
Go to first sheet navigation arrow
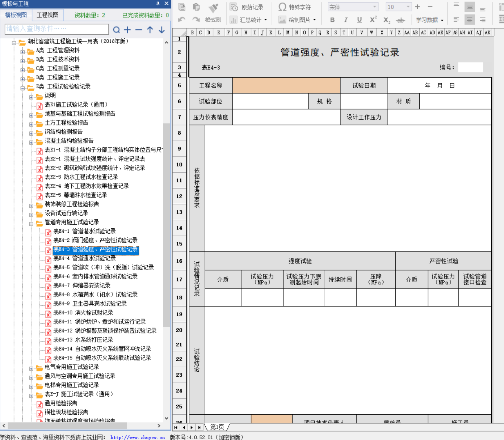pos(176,427)
